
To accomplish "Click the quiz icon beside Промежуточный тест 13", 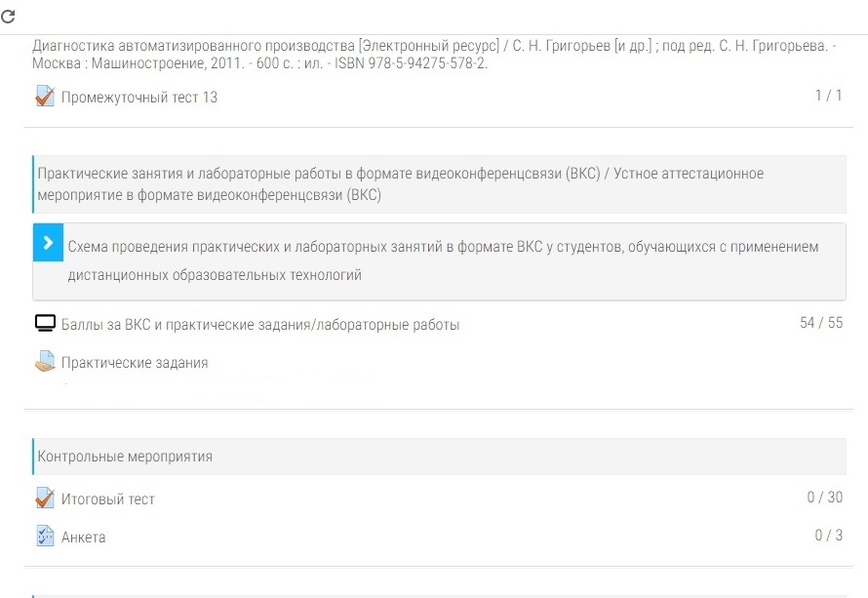I will [x=45, y=96].
